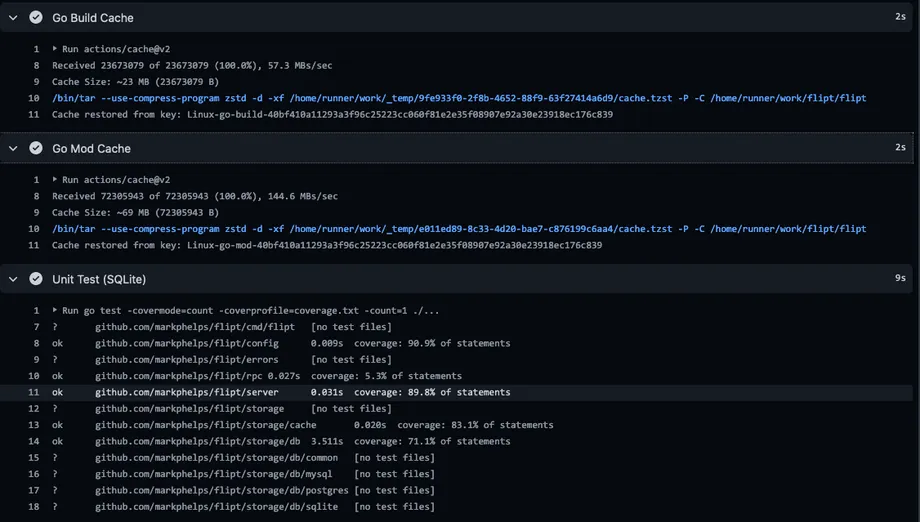
Task: Click the highlighted flipt/server coverage 89.8% line
Action: tap(281, 392)
